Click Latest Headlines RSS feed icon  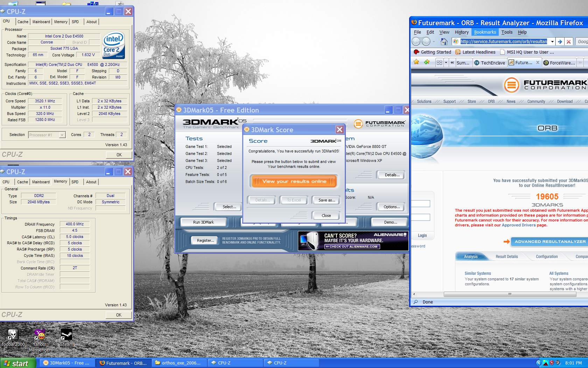[458, 52]
